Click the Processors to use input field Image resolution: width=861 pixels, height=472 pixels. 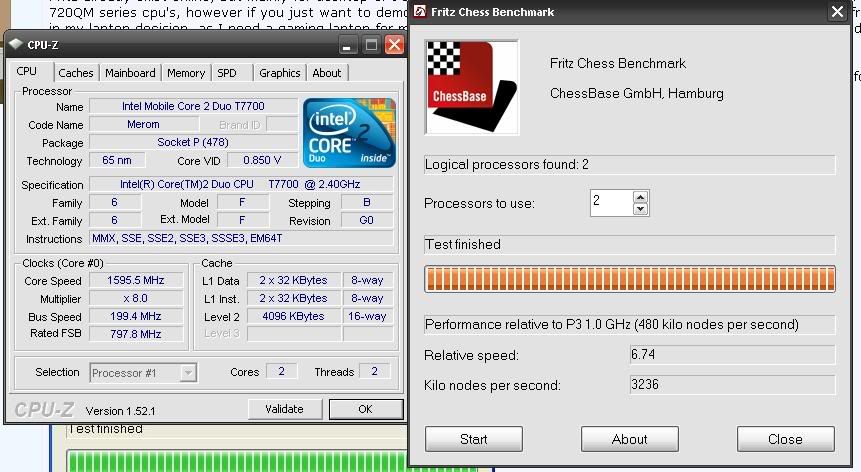pos(611,203)
